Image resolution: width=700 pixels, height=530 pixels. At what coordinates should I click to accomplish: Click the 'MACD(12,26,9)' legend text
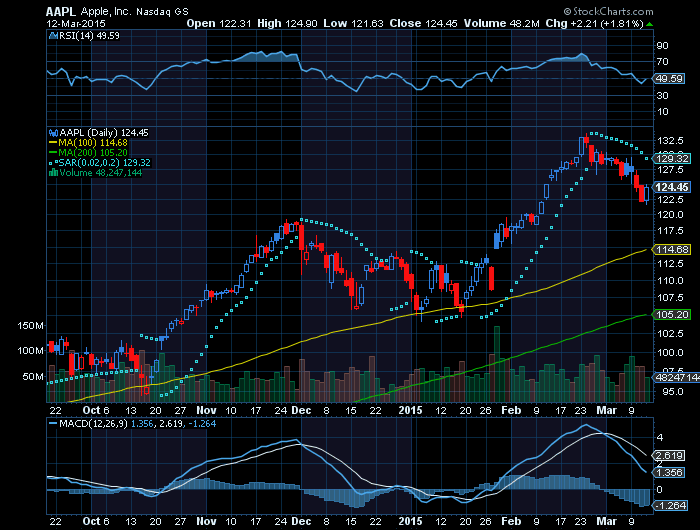(x=94, y=423)
